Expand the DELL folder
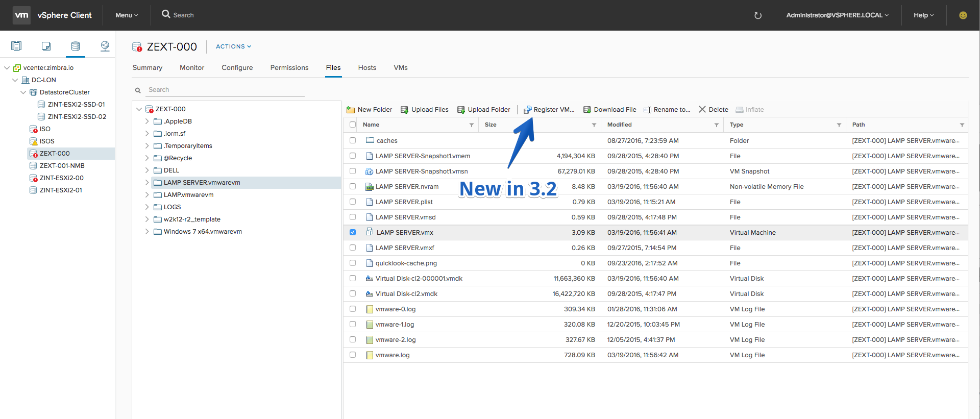Image resolution: width=980 pixels, height=419 pixels. click(147, 170)
